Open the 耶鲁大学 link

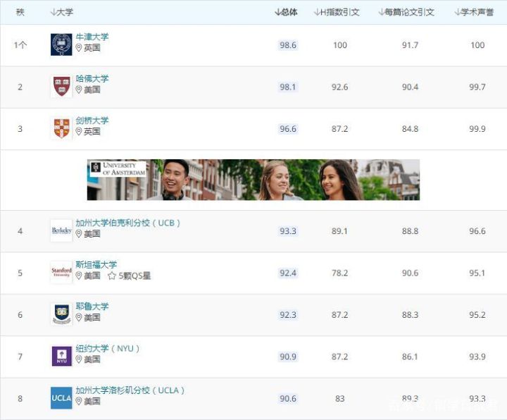(92, 306)
